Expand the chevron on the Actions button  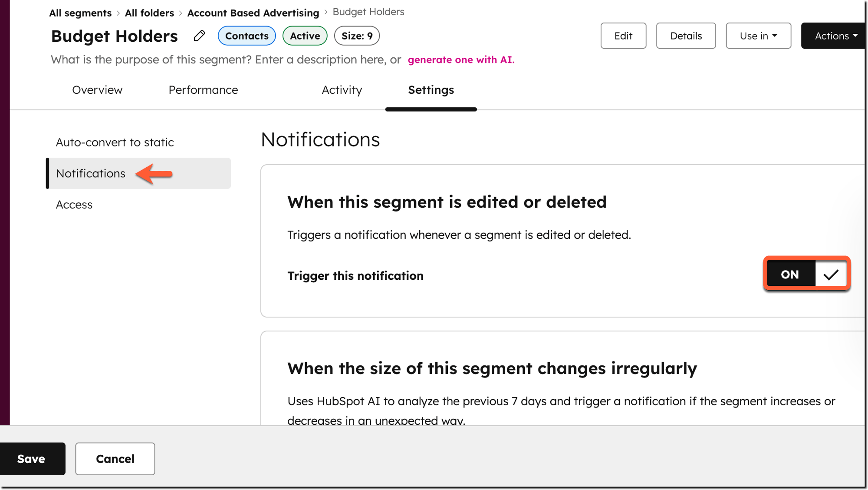coord(855,36)
